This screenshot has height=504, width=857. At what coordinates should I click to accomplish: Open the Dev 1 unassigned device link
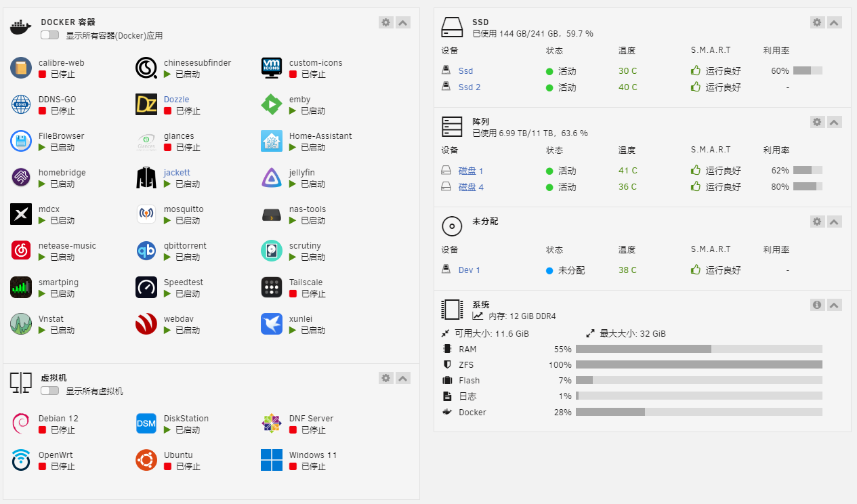click(x=469, y=270)
